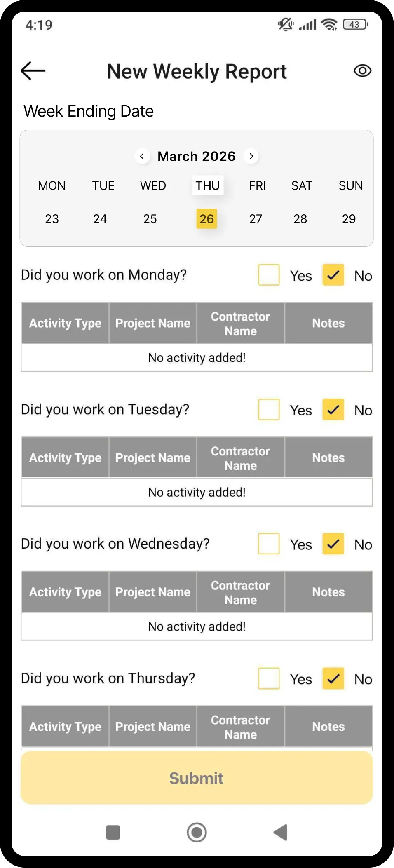Tap the THU day header tab
The image size is (394, 868).
click(x=208, y=185)
